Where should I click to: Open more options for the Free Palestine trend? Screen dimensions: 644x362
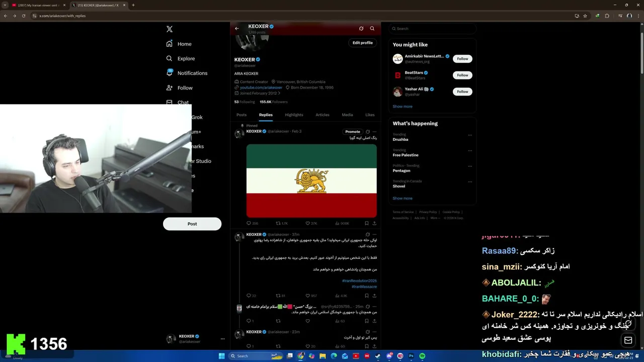coord(470,150)
